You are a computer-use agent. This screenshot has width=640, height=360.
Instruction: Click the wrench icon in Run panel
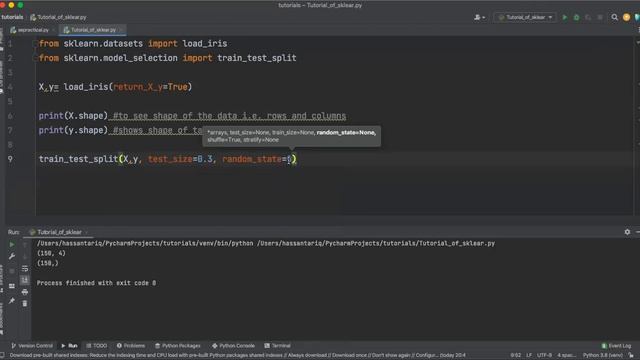12,256
